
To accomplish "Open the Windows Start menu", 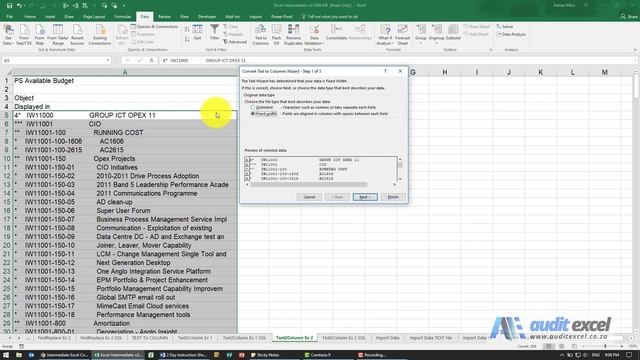I will tap(6, 355).
